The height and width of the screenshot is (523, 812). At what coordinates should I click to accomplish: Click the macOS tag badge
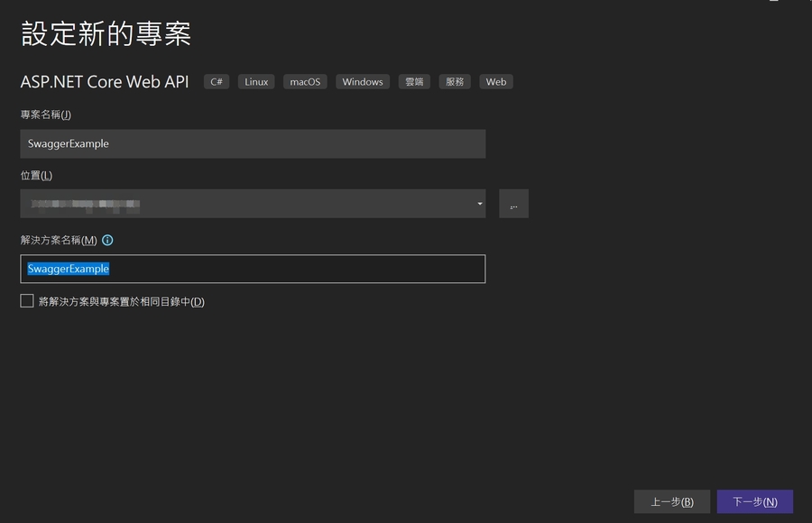click(304, 81)
